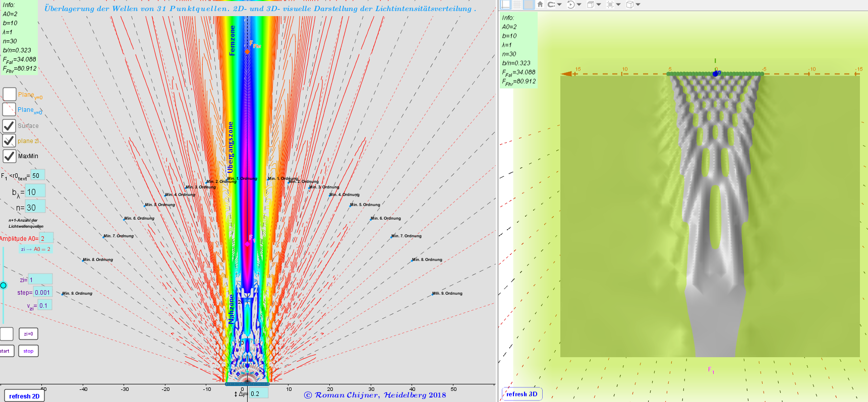Click the left 'Min. 9. Ordnung' label
Viewport: 868px width, 402px height.
tap(77, 293)
